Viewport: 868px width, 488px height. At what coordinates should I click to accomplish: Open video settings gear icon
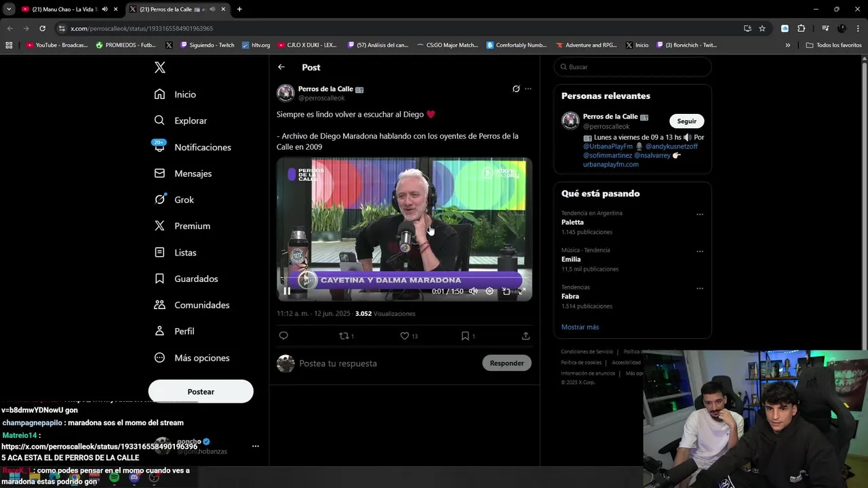click(490, 291)
